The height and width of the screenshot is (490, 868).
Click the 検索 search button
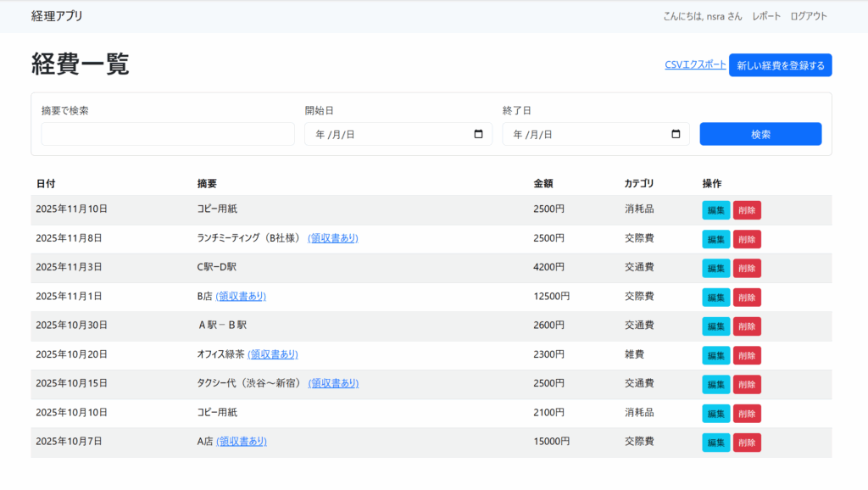point(760,134)
